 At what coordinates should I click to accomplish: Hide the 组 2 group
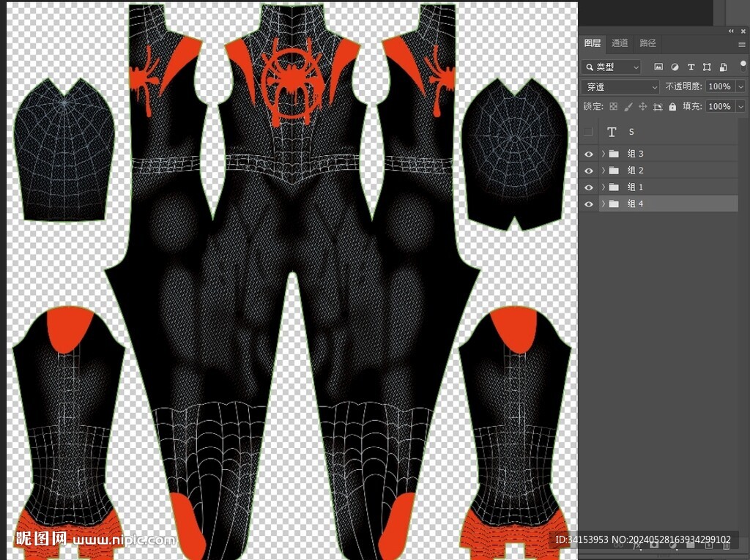coord(589,171)
